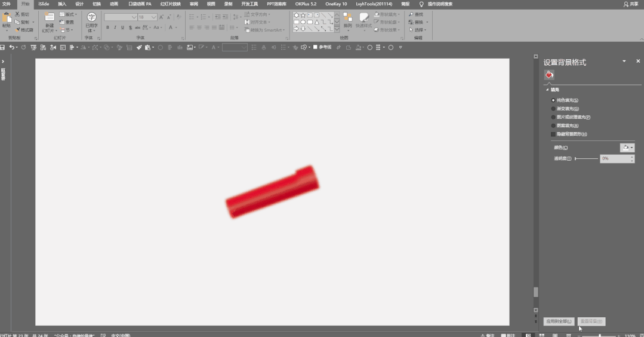Click the Apply to All (应用到全部) button
The image size is (644, 337).
(559, 321)
